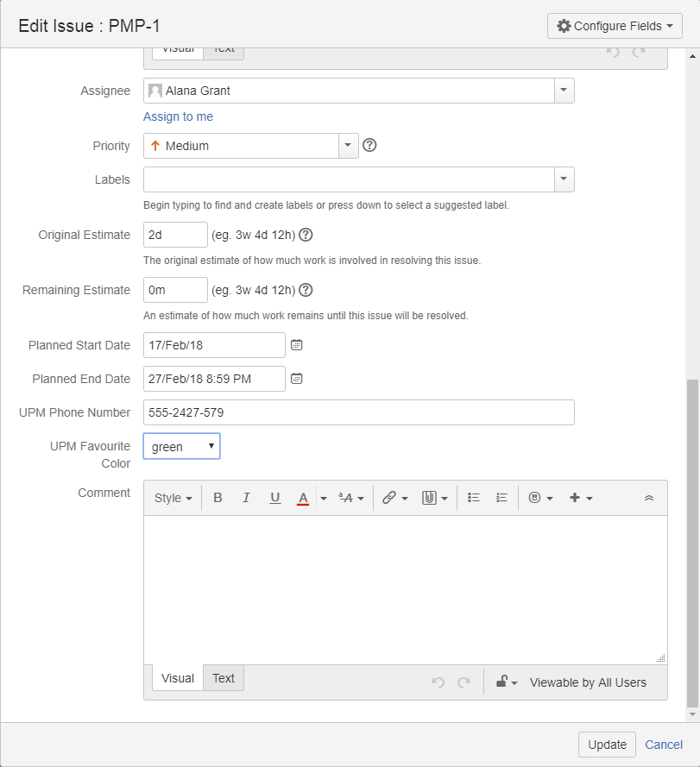The height and width of the screenshot is (767, 700).
Task: Open calendar picker for Planned Start Date
Action: [x=296, y=345]
